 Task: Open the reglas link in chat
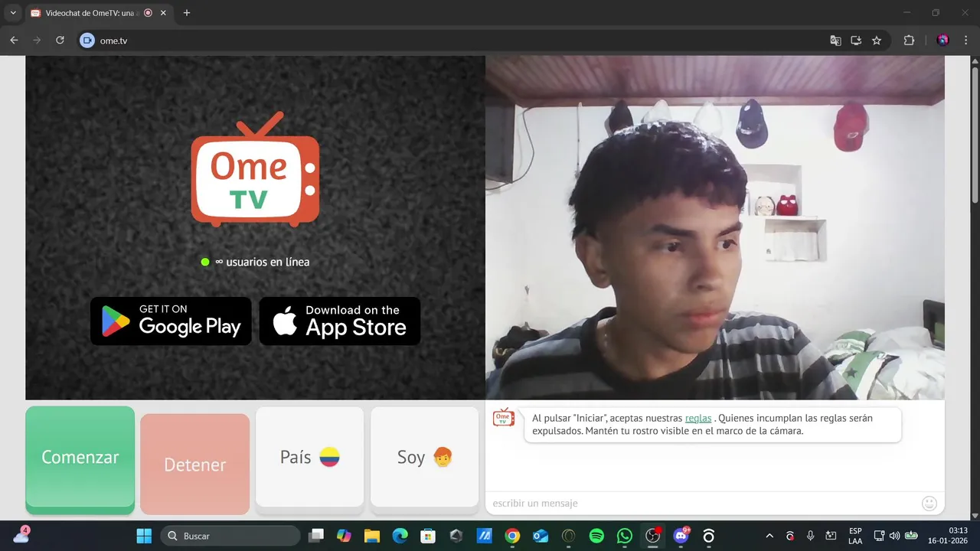tap(698, 418)
